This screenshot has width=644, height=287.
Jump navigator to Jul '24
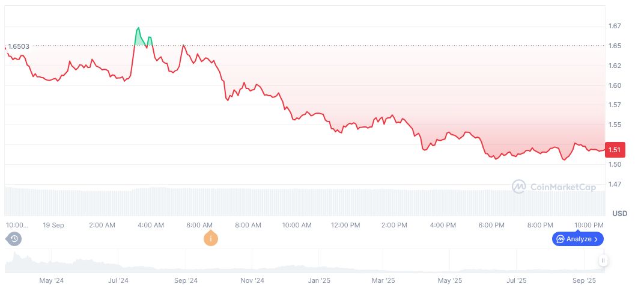pyautogui.click(x=118, y=280)
